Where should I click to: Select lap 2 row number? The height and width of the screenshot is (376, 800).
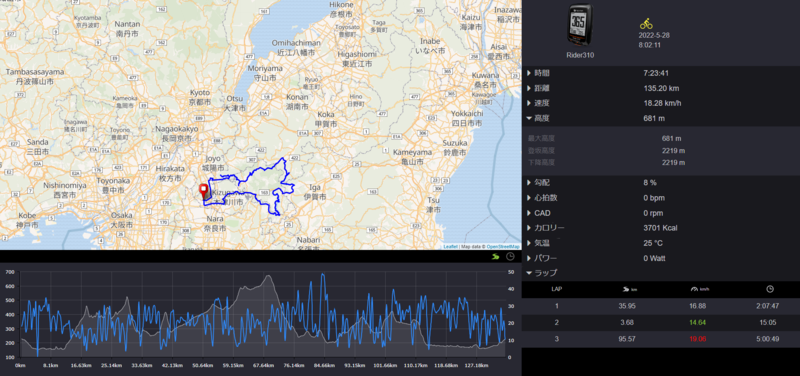[557, 322]
